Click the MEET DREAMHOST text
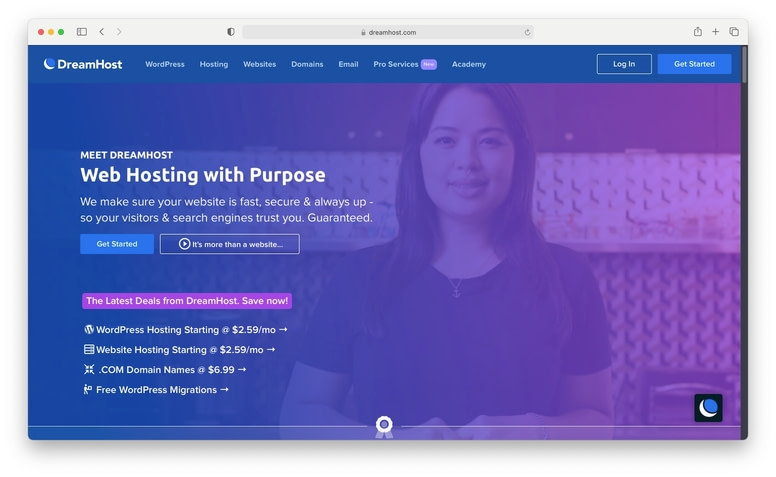 [x=127, y=155]
